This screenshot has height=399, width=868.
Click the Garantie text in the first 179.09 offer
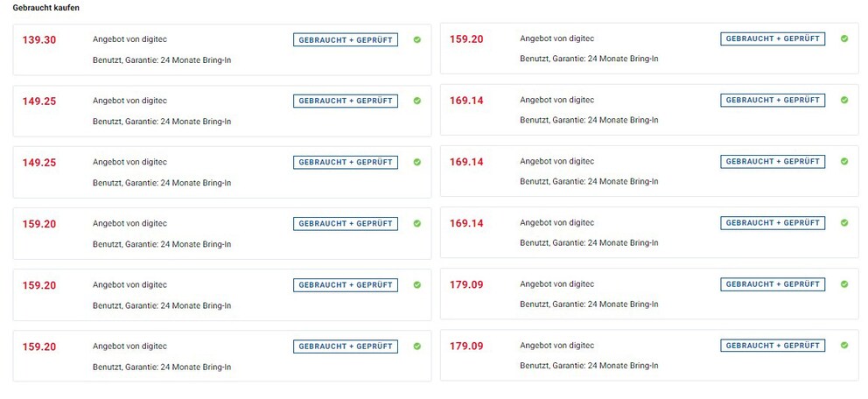point(589,304)
